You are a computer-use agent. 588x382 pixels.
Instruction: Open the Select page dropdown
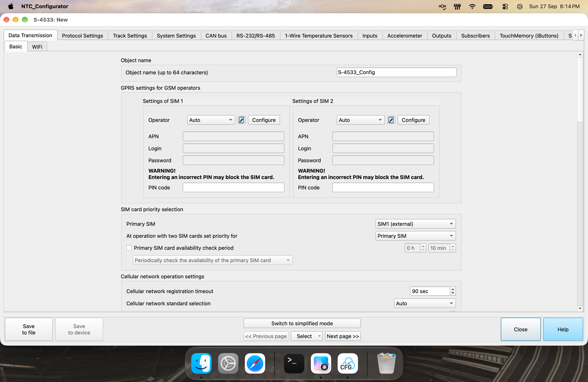tap(307, 336)
